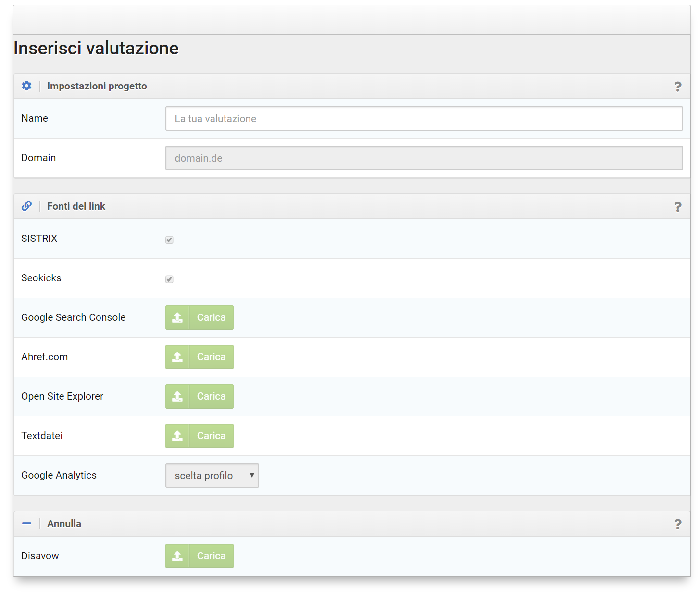The height and width of the screenshot is (592, 700).
Task: Open help question mark for Annulla section
Action: [678, 524]
